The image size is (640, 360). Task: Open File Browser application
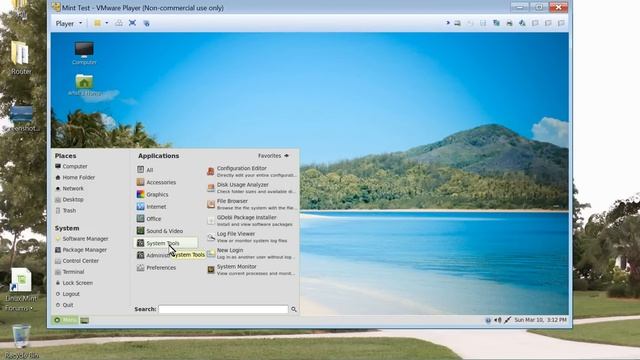click(x=251, y=204)
